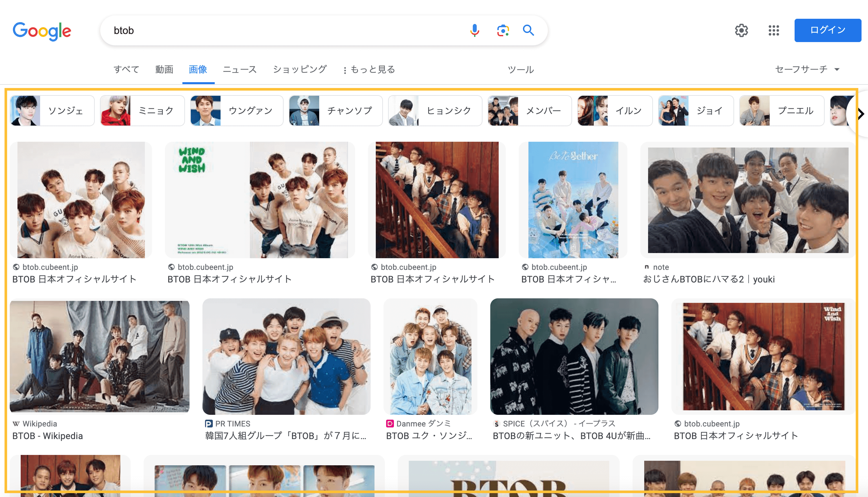
Task: Select the ヒョンシク filter chip
Action: (x=435, y=111)
